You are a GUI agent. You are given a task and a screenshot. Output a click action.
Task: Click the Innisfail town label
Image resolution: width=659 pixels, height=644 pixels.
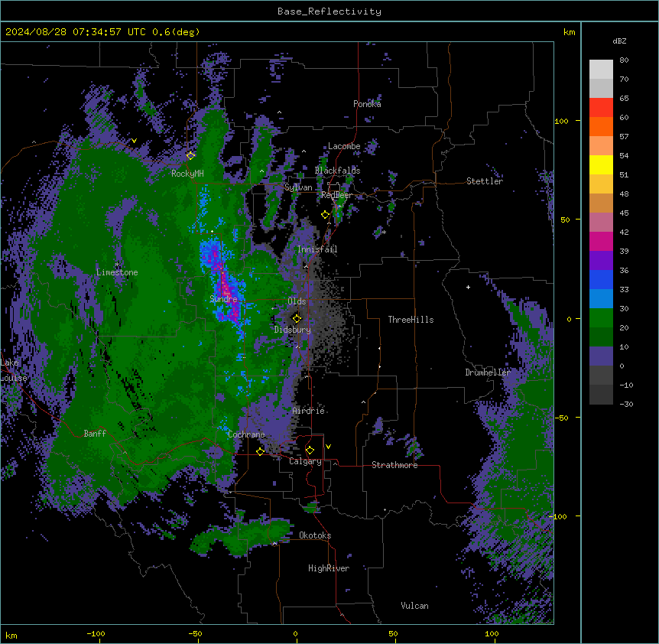(317, 249)
